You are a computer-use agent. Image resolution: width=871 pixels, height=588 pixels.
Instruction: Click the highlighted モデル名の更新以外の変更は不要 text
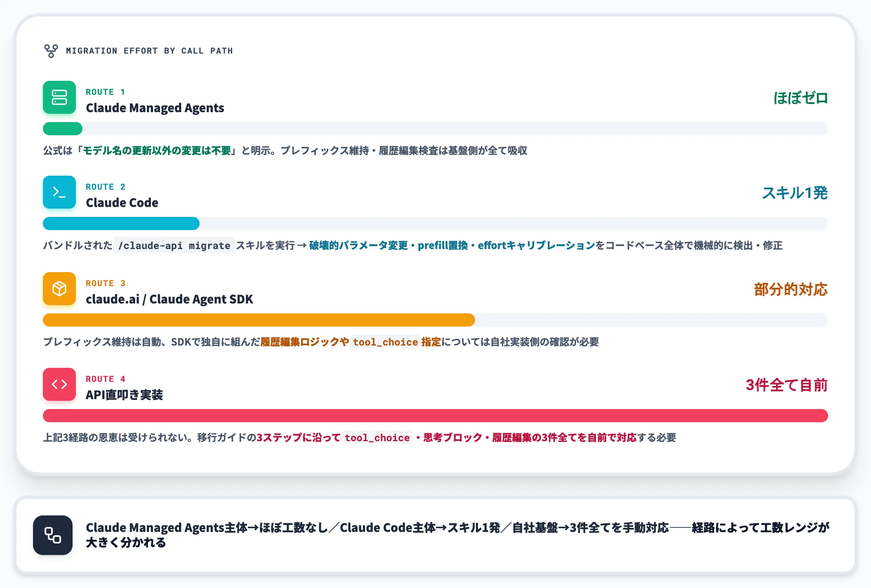click(157, 151)
